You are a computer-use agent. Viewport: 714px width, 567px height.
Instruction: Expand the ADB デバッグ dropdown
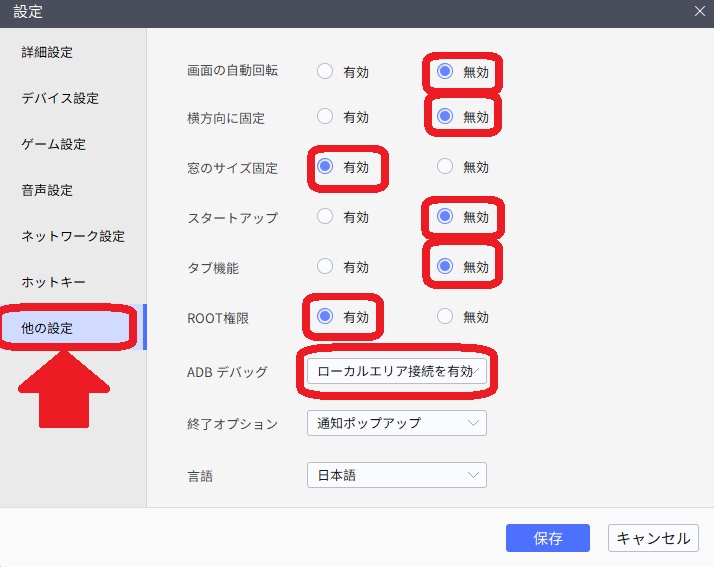[x=396, y=372]
